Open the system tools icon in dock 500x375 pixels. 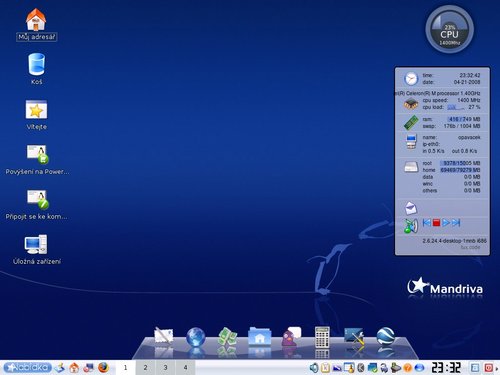coord(354,337)
